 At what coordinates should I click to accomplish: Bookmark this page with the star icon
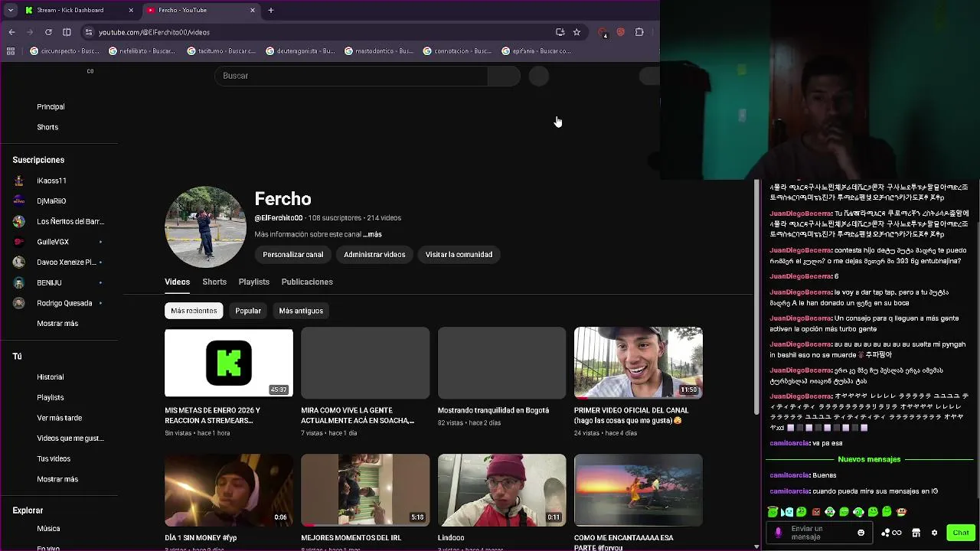click(x=577, y=32)
